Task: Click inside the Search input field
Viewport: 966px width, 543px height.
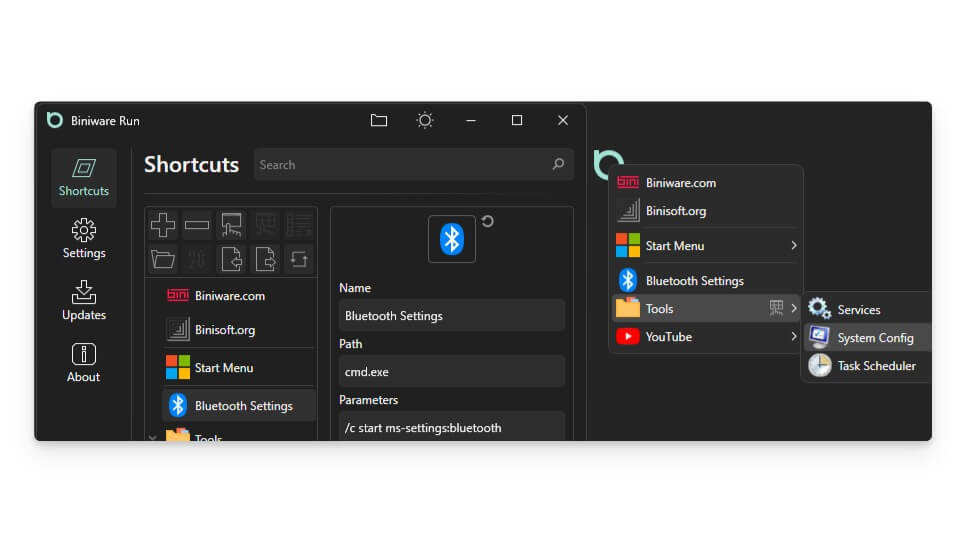Action: 413,165
